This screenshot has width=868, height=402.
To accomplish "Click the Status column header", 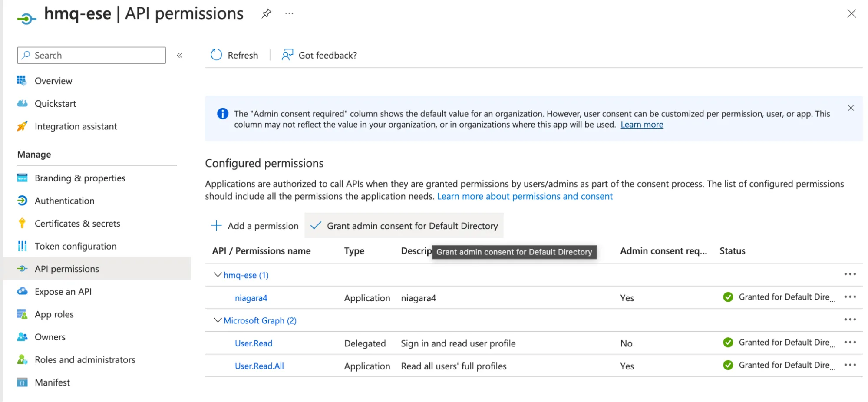I will (x=732, y=251).
